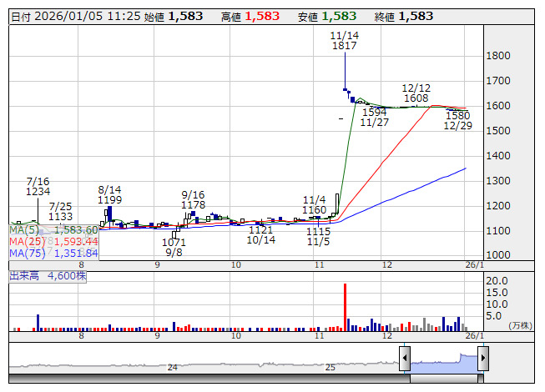Click the 12/12 peak label 1608
The image size is (545, 392).
click(416, 98)
